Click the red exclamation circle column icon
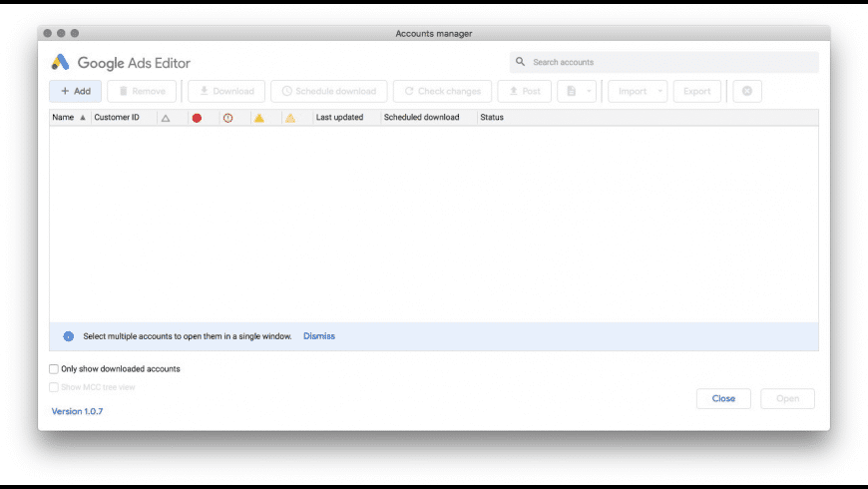 (x=228, y=118)
